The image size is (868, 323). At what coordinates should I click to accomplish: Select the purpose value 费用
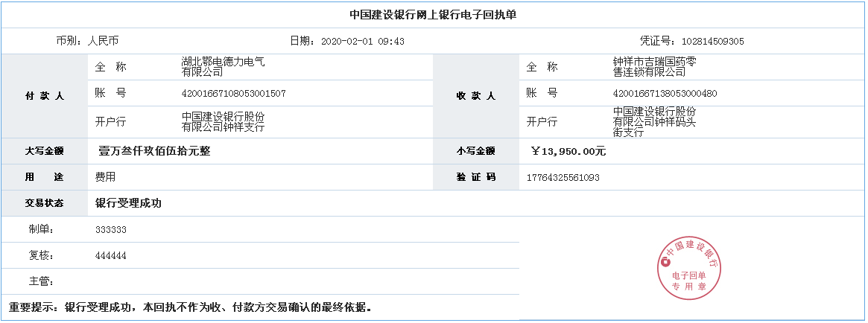coord(105,178)
